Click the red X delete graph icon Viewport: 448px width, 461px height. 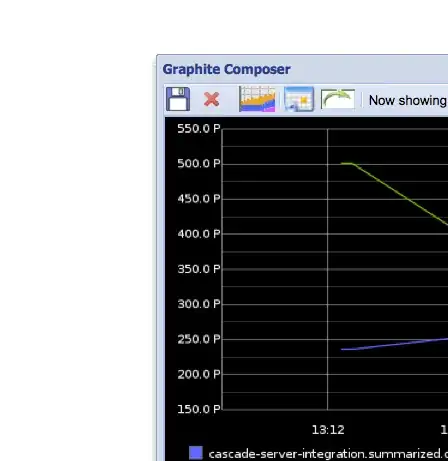click(212, 99)
